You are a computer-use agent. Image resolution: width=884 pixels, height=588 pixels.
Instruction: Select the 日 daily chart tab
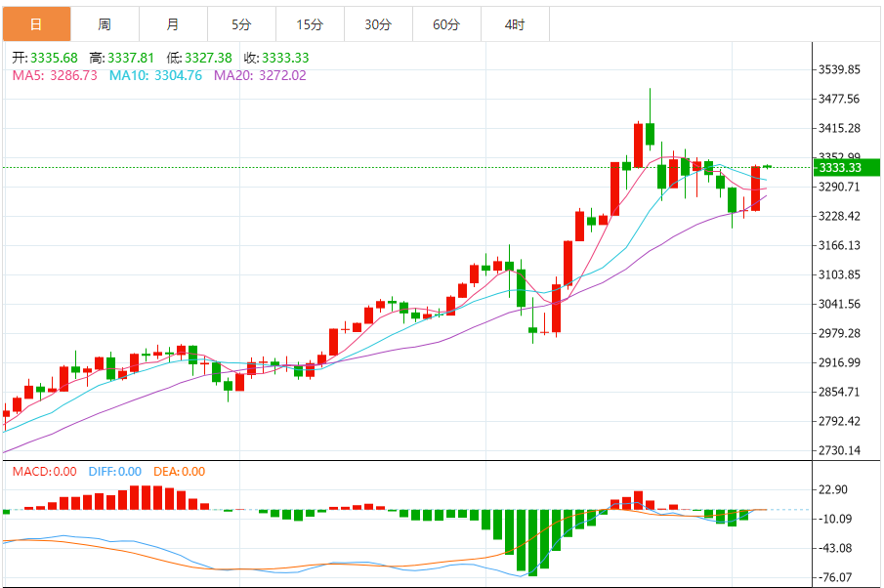click(x=37, y=24)
